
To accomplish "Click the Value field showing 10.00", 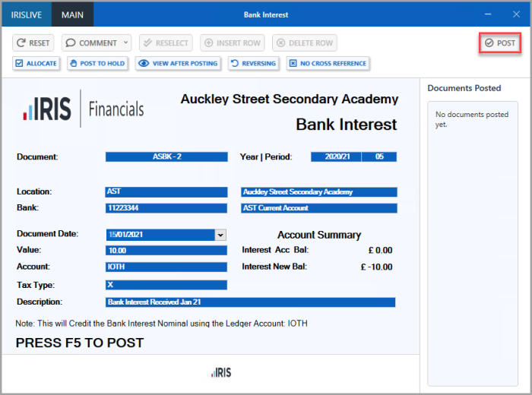I will click(x=166, y=251).
